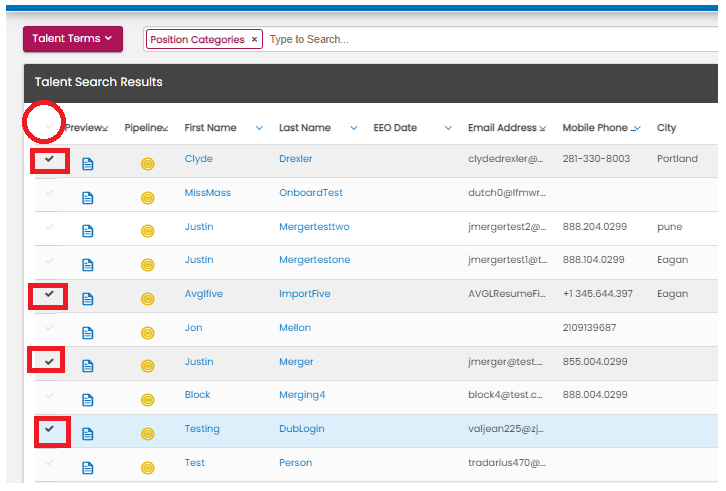Select email block4@test.c... cell

click(505, 395)
